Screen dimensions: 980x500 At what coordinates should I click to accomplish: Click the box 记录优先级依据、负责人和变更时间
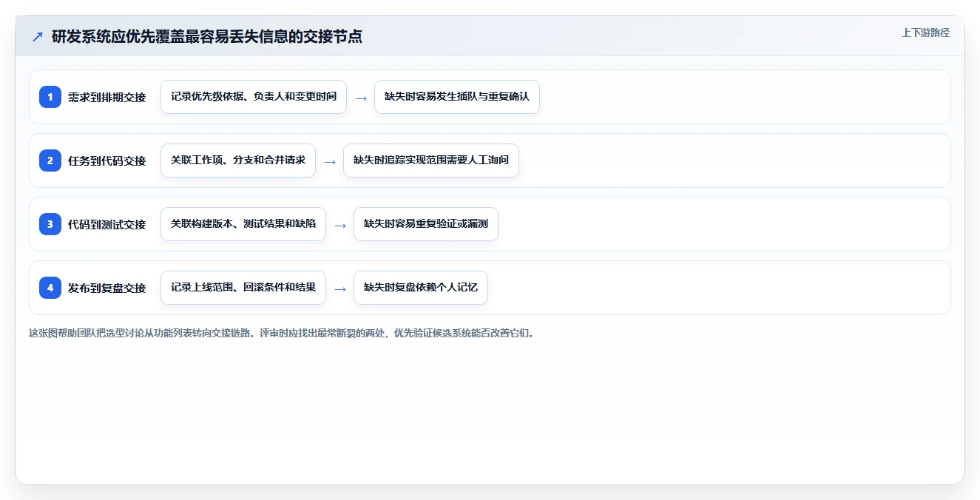pos(254,97)
